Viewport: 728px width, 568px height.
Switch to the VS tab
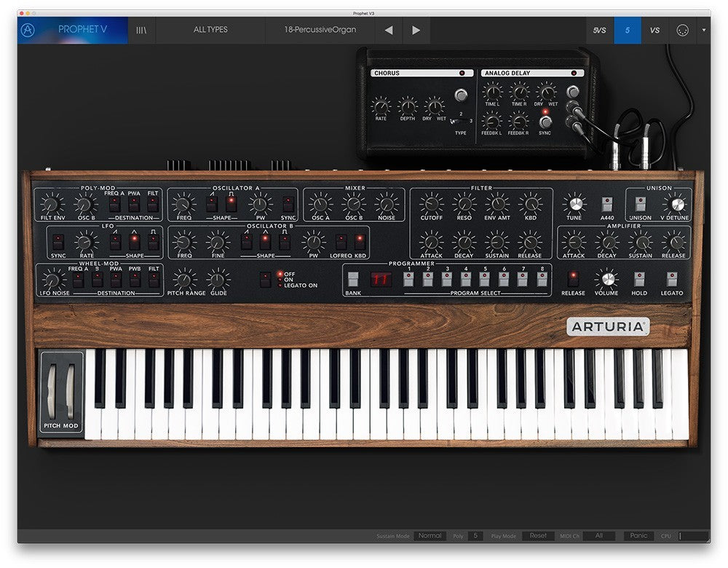point(654,30)
